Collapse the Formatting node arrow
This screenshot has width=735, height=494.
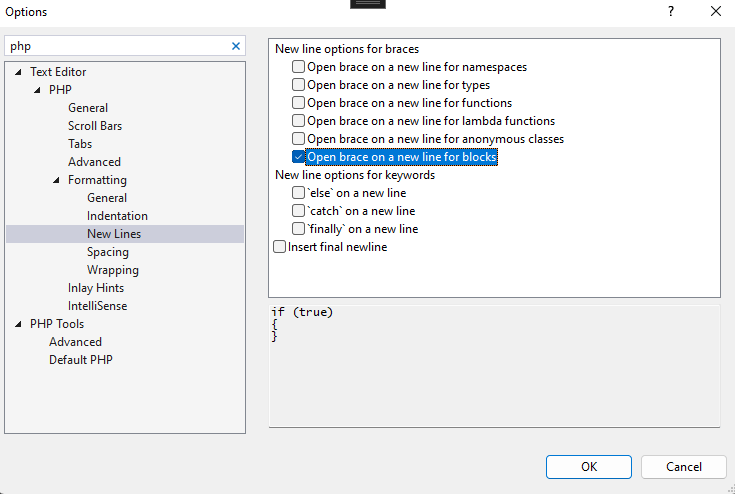coord(57,180)
